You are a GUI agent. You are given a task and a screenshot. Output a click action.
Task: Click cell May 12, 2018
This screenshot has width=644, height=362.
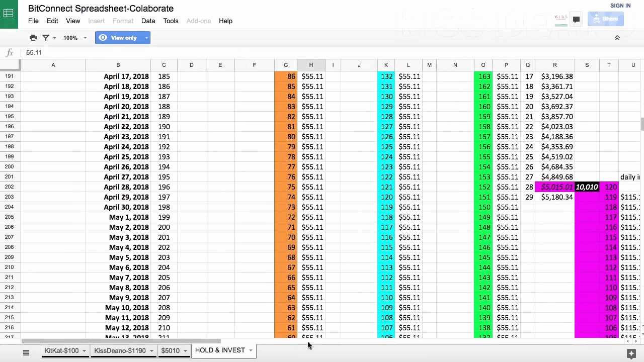[118, 328]
